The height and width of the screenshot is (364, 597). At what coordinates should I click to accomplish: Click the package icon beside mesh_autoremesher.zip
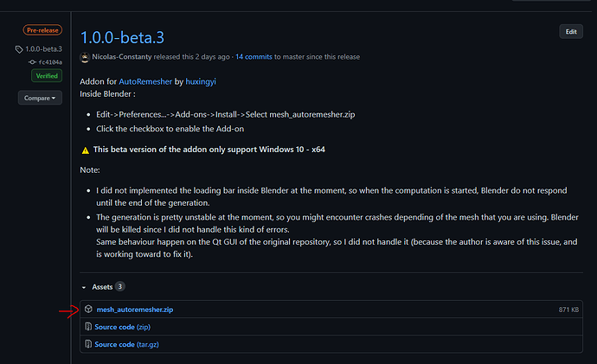[88, 310]
